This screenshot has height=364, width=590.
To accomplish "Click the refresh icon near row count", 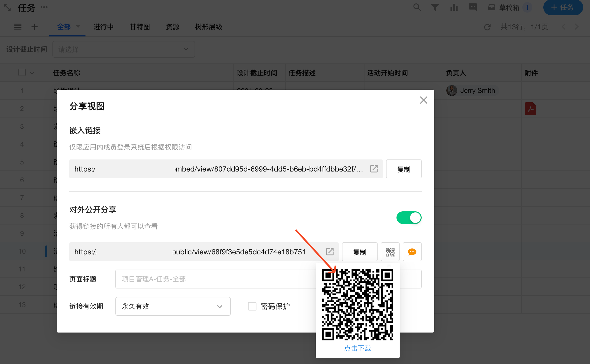I will point(487,27).
